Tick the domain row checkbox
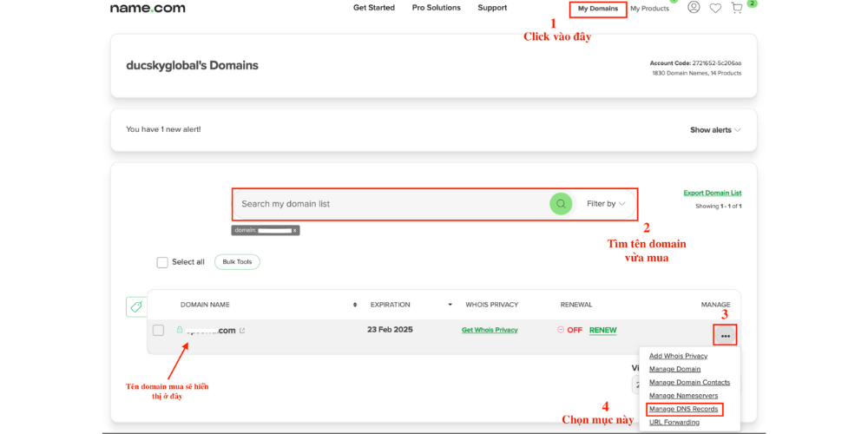 pos(158,330)
